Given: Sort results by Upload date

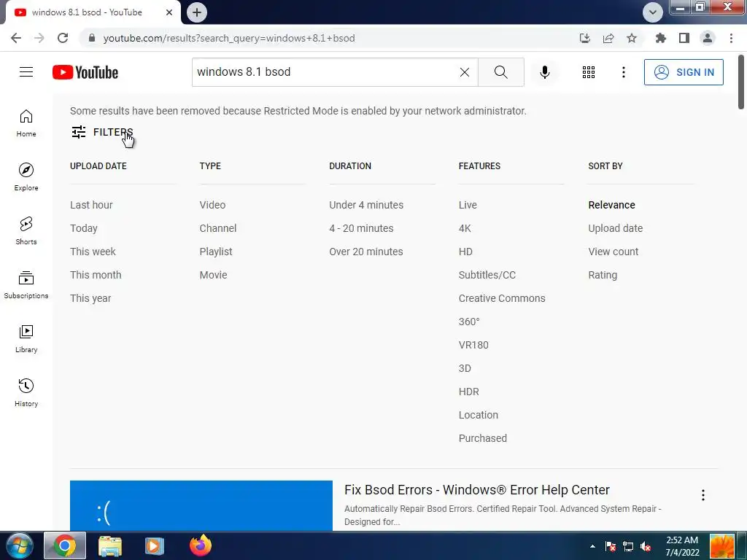Looking at the screenshot, I should tap(616, 228).
